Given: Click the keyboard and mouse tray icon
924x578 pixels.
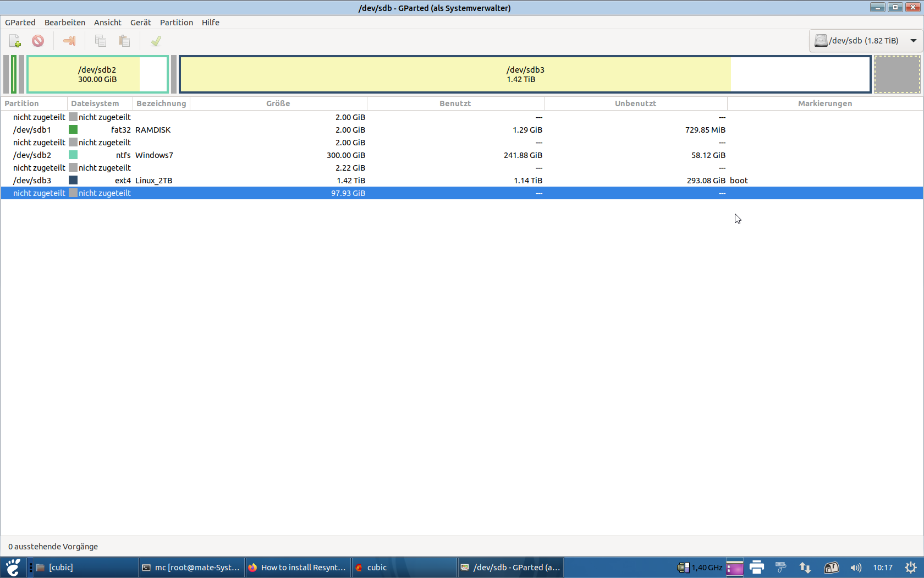Looking at the screenshot, I should 780,568.
